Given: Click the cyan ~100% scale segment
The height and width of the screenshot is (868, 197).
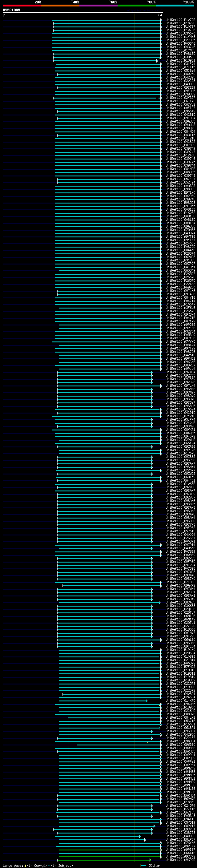Looking at the screenshot, I should click(175, 6).
